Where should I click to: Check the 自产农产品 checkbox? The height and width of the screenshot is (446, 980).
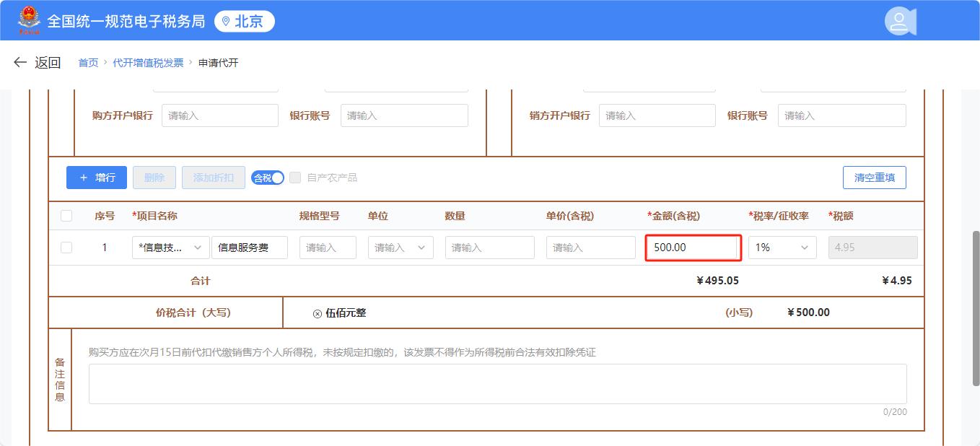point(295,178)
